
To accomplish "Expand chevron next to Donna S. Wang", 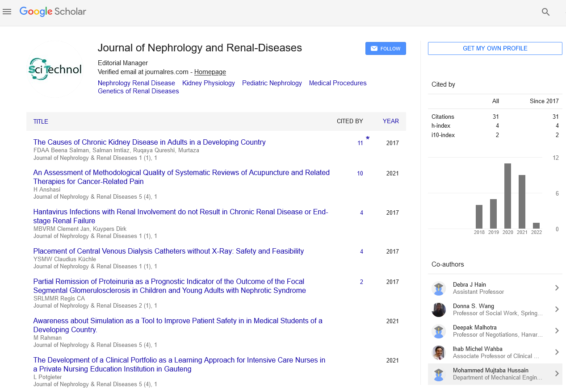I will click(x=557, y=309).
